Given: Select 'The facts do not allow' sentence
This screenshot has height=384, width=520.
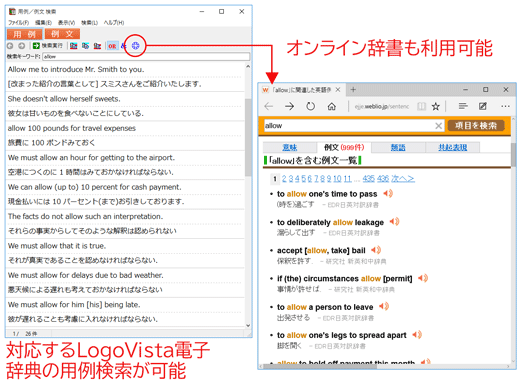Looking at the screenshot, I should click(85, 216).
